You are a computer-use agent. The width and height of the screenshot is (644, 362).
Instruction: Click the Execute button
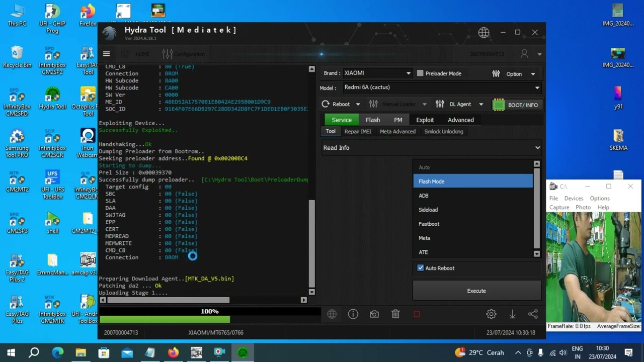tap(476, 291)
